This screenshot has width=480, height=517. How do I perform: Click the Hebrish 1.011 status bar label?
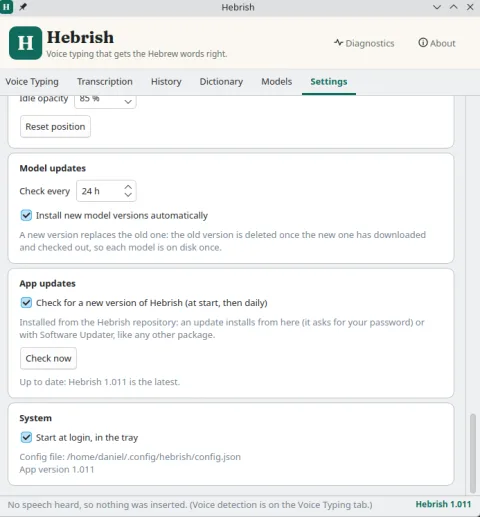click(x=443, y=504)
